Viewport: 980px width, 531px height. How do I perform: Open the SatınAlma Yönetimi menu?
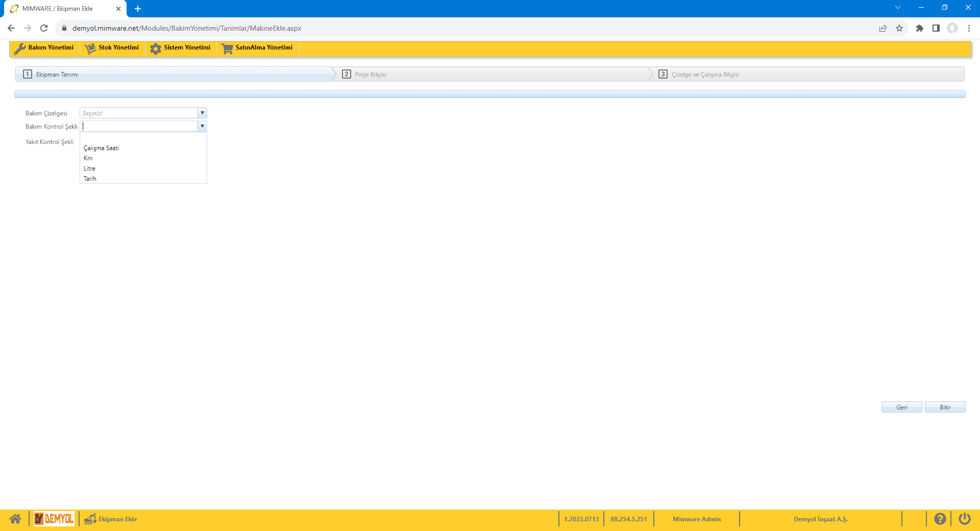pos(257,48)
